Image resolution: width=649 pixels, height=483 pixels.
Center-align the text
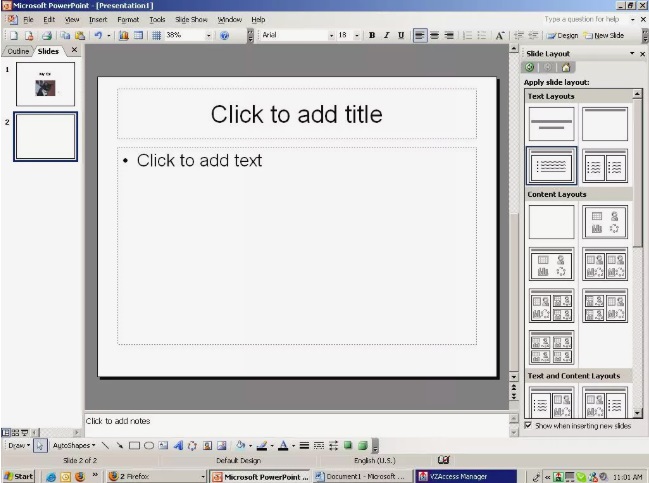(436, 35)
